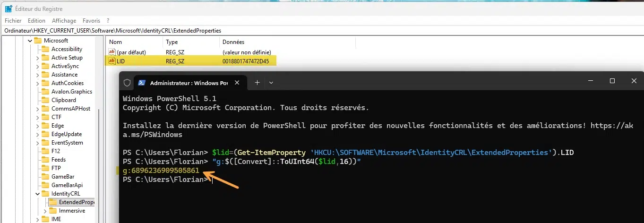Open the Favoris menu
The image size is (644, 223).
click(91, 21)
